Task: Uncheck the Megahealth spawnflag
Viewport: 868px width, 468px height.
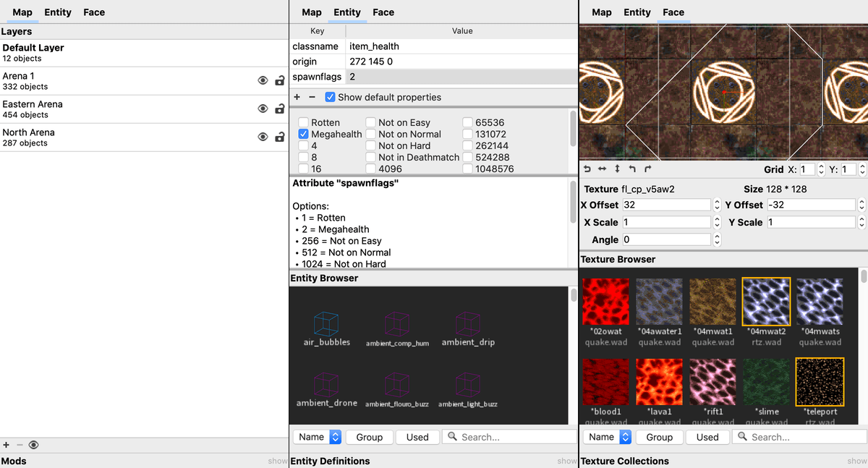Action: 304,134
